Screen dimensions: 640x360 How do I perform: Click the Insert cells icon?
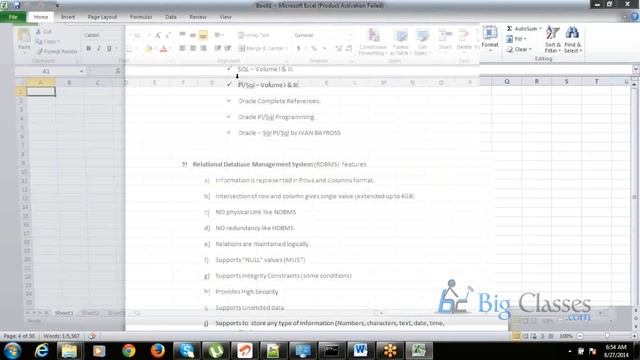(445, 36)
